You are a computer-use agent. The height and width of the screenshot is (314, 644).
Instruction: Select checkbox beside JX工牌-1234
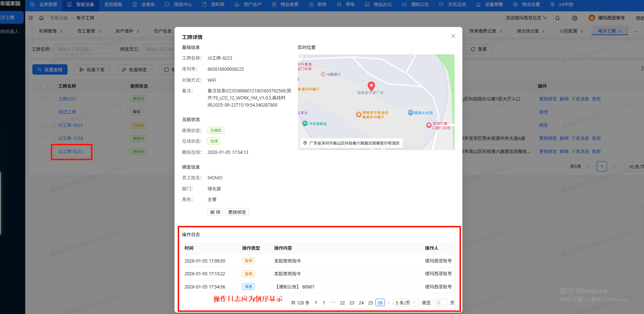[44, 138]
